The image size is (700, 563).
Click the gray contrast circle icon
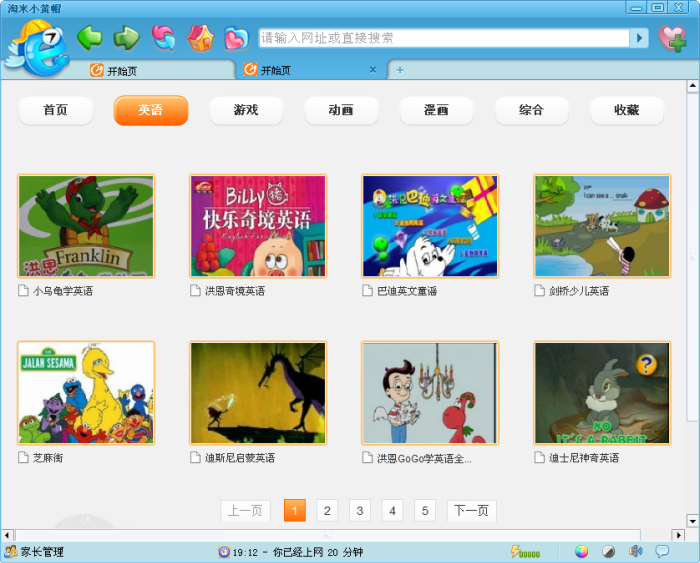tap(608, 552)
